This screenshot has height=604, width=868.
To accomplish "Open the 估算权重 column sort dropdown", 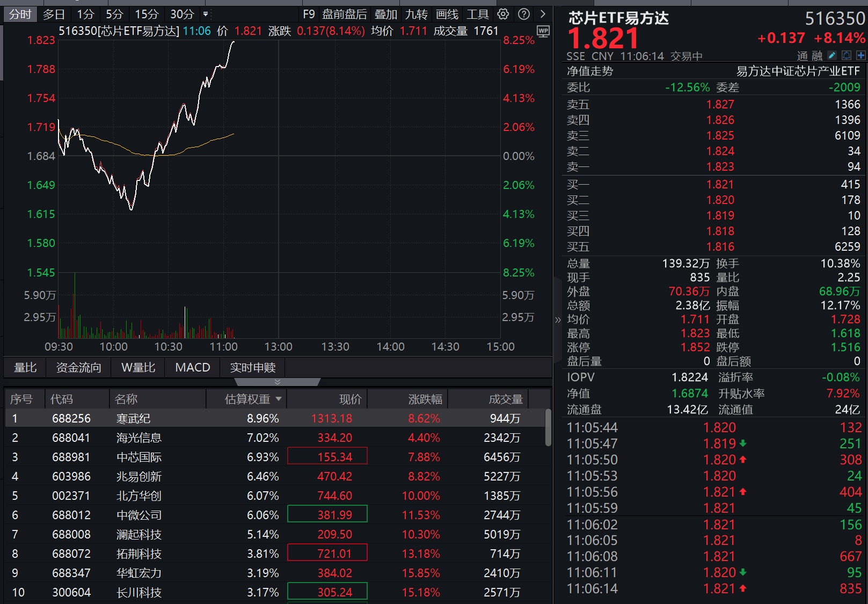I will (x=279, y=399).
